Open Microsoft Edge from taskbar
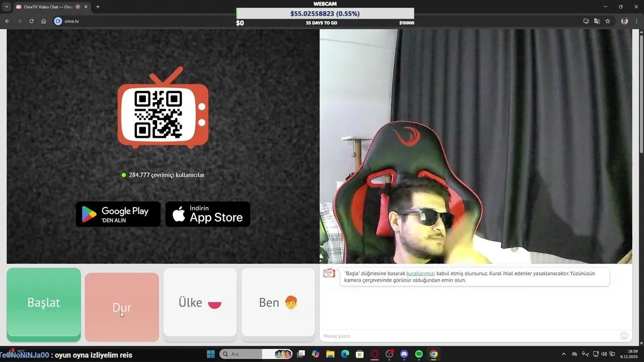The width and height of the screenshot is (644, 362). [345, 354]
